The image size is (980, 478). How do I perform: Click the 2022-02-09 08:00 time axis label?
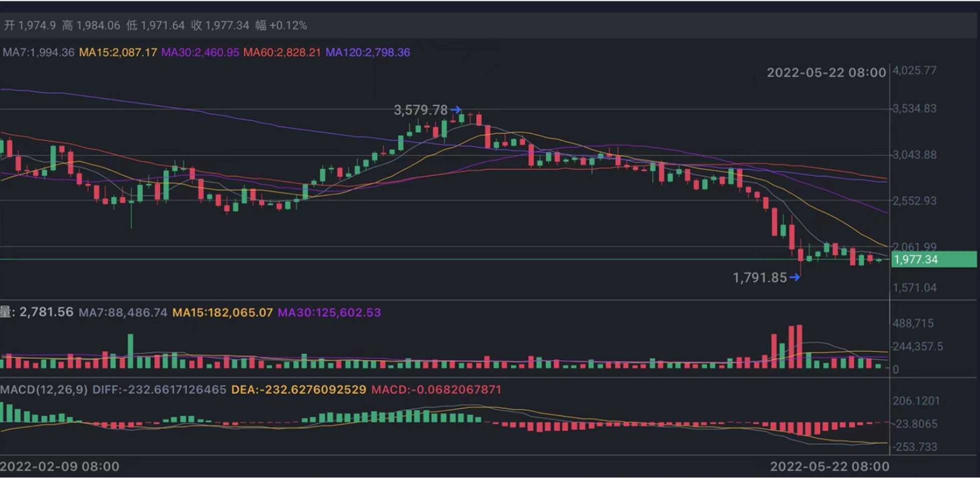60,467
